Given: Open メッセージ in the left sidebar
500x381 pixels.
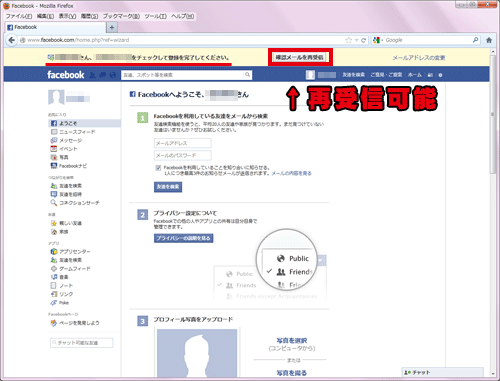Looking at the screenshot, I should click(x=66, y=140).
